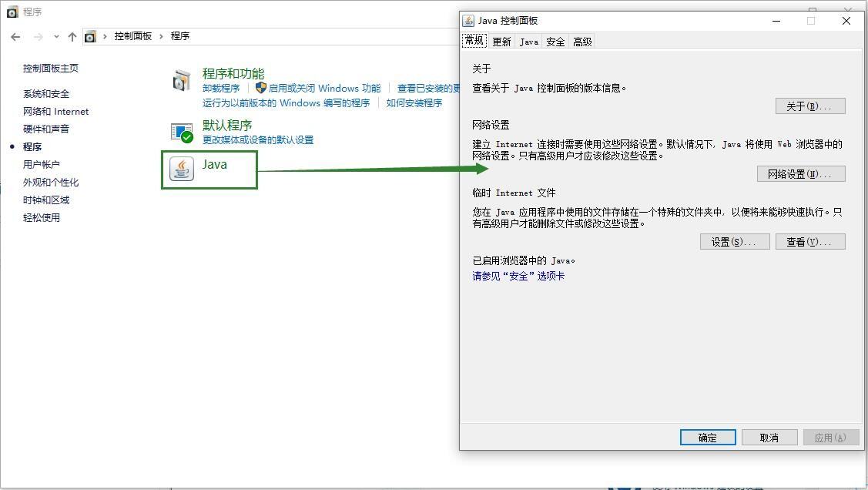
Task: Open 网络和 Internet category in sidebar
Action: pos(56,112)
